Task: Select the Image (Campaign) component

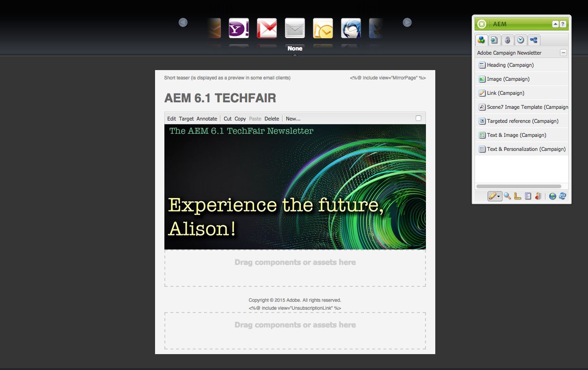Action: pyautogui.click(x=522, y=79)
